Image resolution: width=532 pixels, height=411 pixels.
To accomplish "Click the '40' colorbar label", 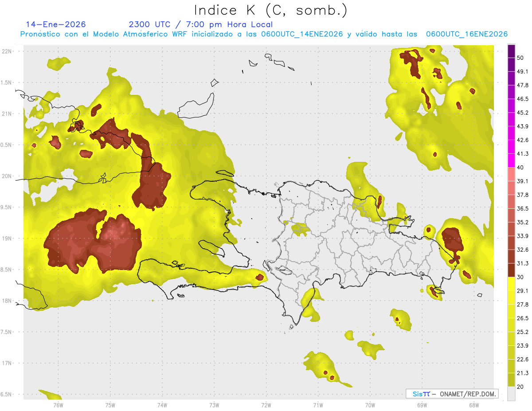I will click(520, 168).
